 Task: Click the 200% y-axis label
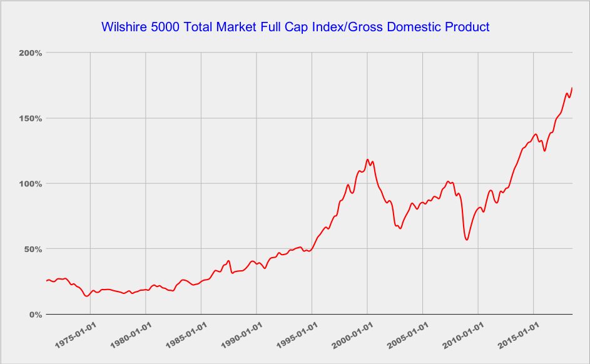point(30,53)
